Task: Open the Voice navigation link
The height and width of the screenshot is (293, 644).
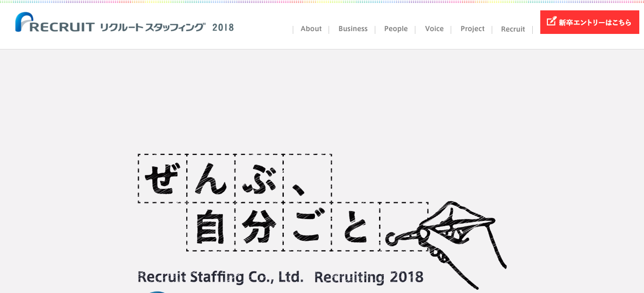Action: point(434,29)
